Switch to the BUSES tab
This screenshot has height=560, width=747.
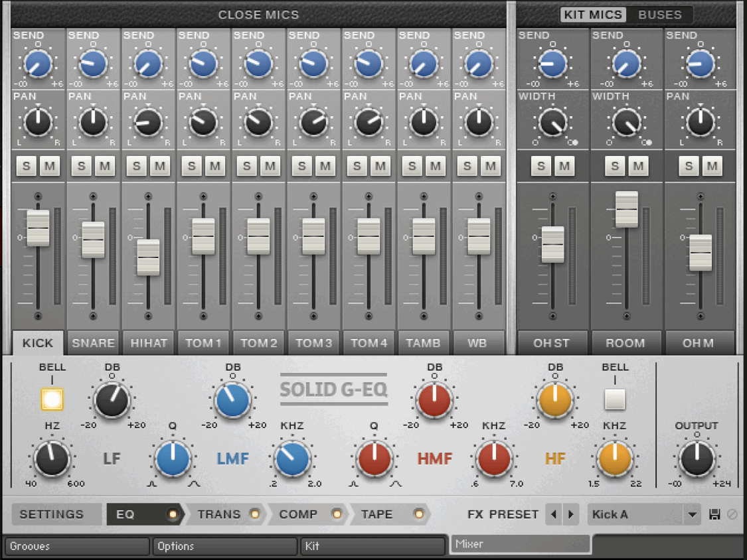point(661,14)
